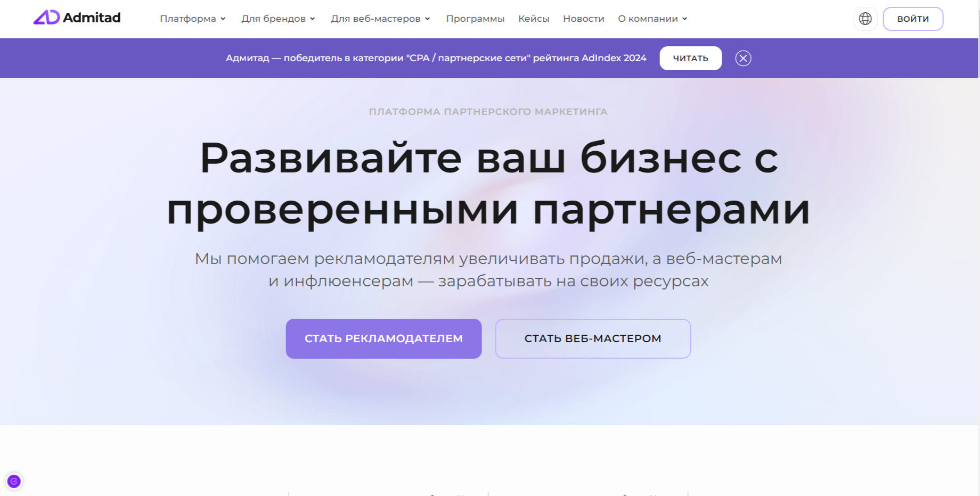Click the AD emblem next to Admitad name
The height and width of the screenshot is (496, 980).
click(46, 18)
